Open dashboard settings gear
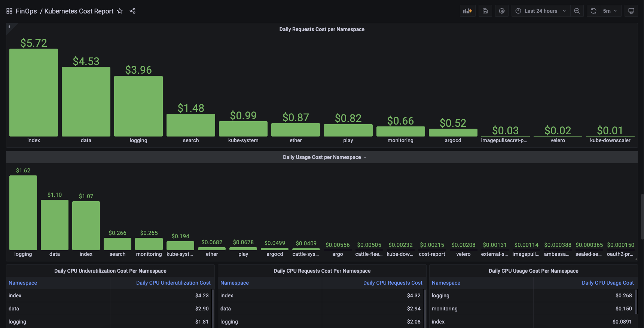 [502, 11]
